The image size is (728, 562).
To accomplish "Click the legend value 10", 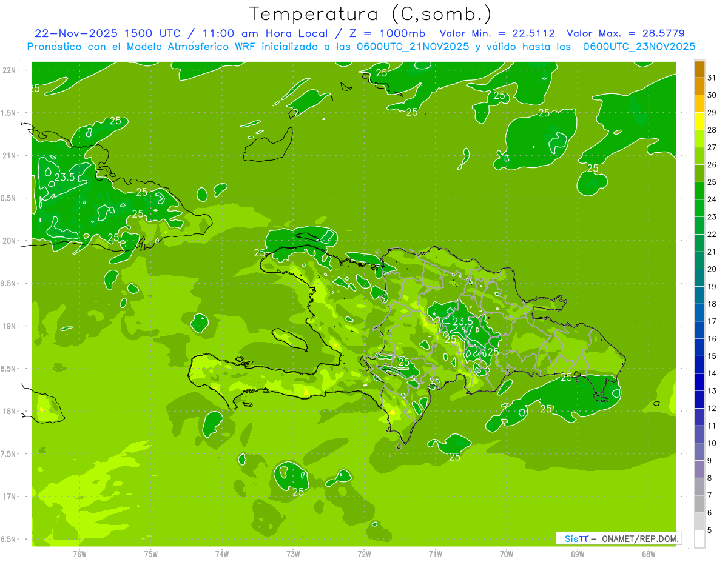I will pos(712,443).
